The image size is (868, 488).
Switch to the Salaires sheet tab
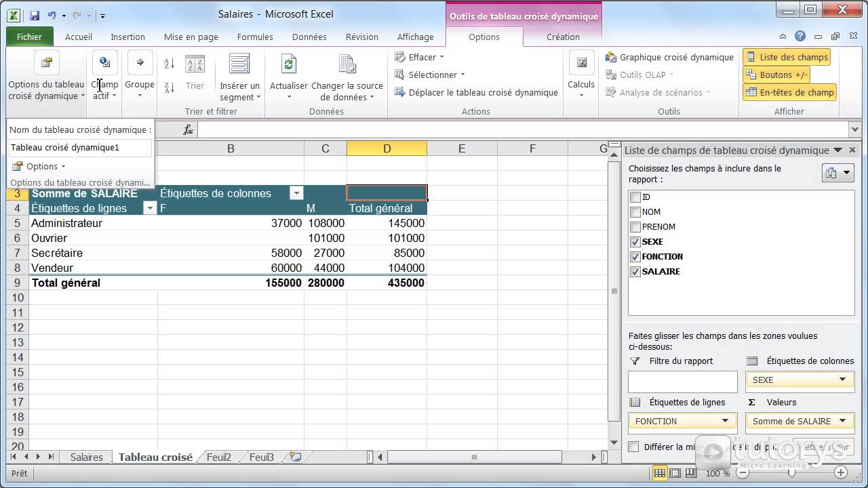click(x=87, y=457)
